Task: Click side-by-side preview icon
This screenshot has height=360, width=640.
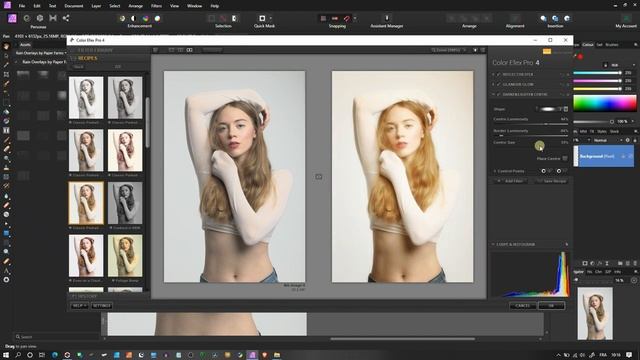Action: click(190, 50)
